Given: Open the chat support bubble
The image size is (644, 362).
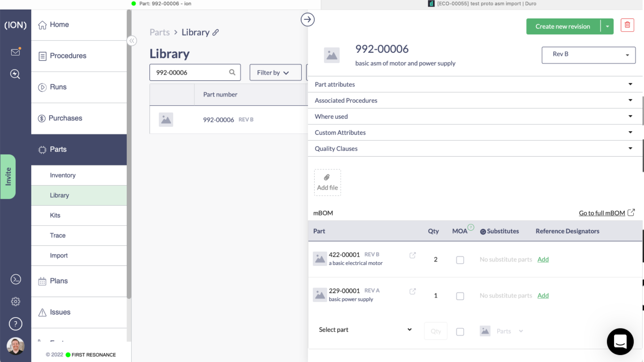Looking at the screenshot, I should click(x=620, y=341).
